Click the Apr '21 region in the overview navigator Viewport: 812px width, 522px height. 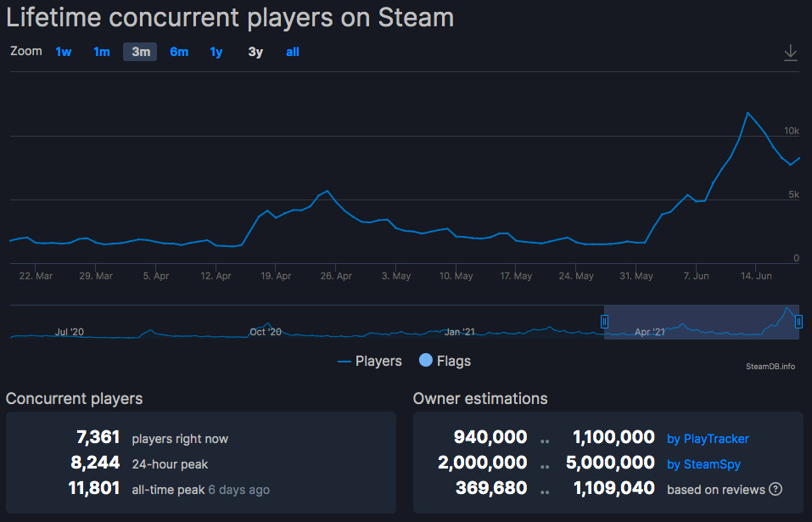(x=650, y=331)
